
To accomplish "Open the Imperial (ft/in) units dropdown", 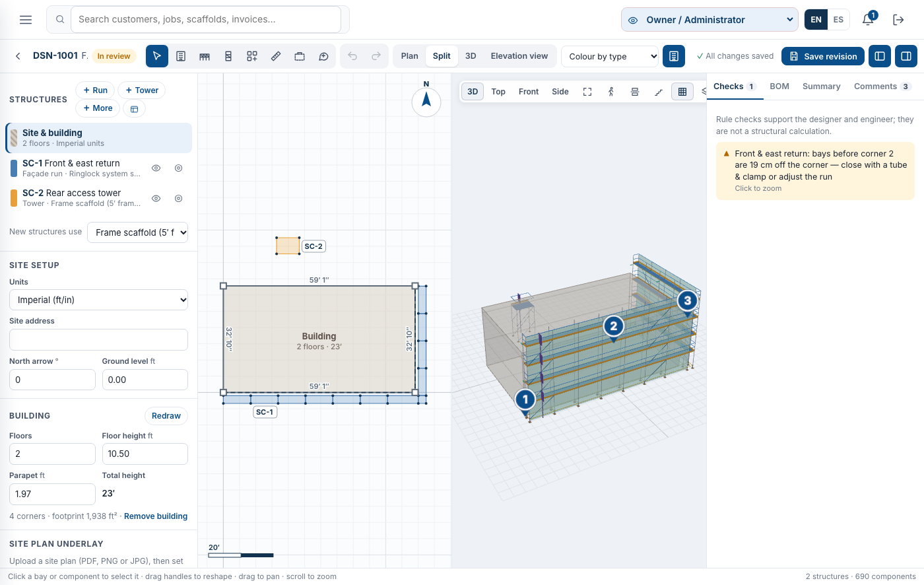I will pos(98,300).
